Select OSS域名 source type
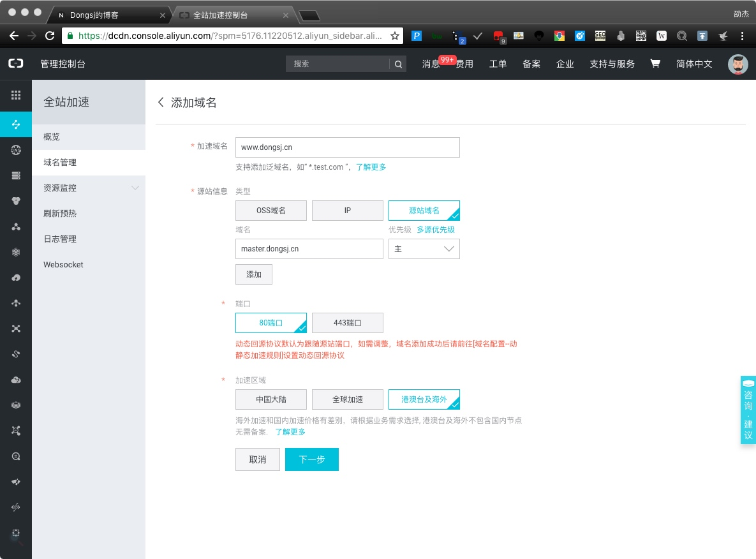 coord(271,211)
